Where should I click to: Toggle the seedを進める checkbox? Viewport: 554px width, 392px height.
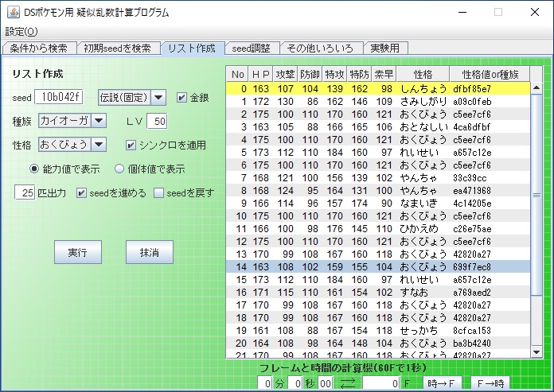click(81, 193)
